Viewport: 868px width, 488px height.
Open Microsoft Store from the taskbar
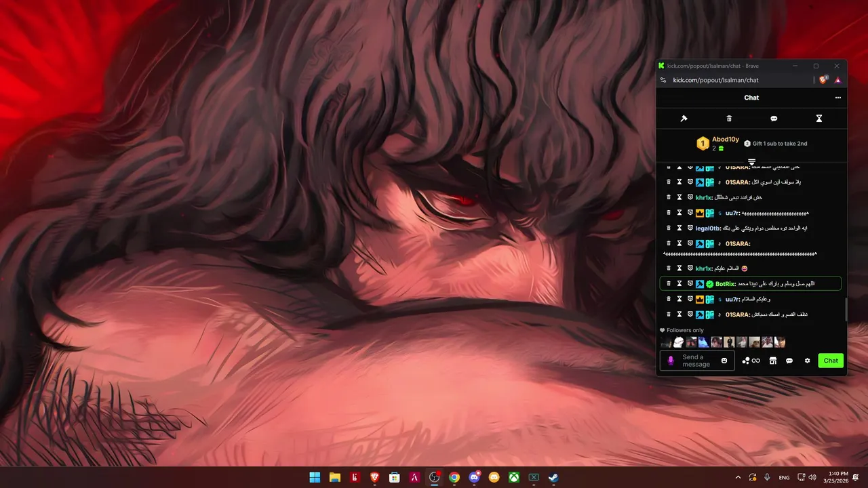click(395, 477)
